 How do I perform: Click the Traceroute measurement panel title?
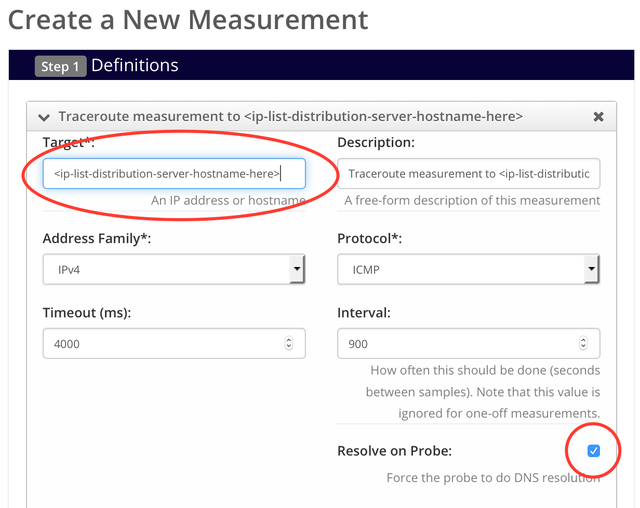290,117
